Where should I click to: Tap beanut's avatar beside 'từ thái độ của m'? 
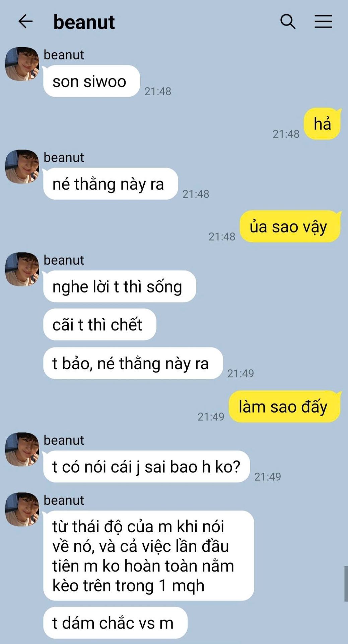22,509
